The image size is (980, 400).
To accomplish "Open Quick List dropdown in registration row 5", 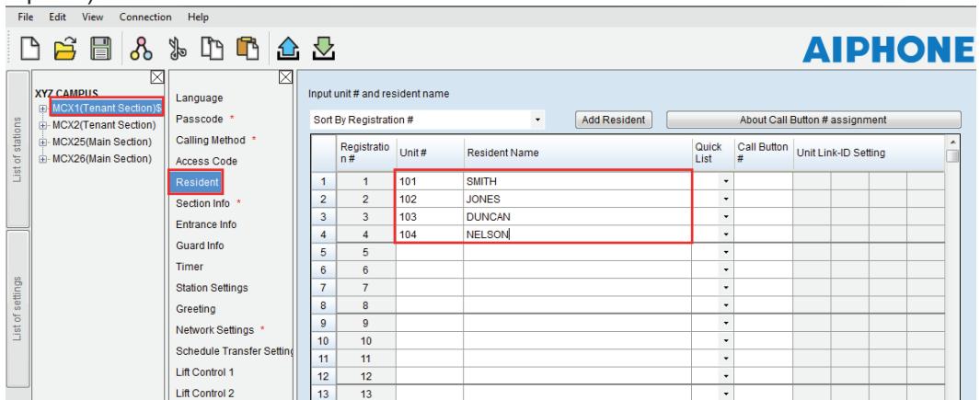I will click(726, 253).
